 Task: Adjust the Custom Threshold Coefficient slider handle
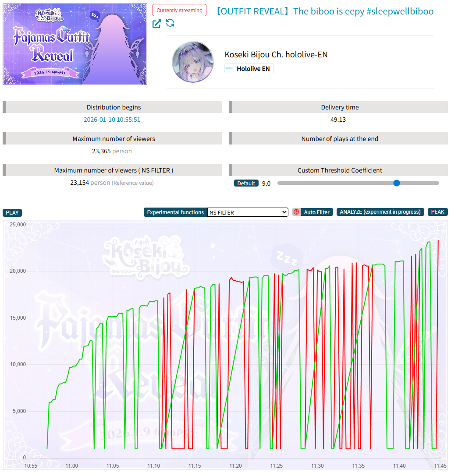tap(397, 183)
